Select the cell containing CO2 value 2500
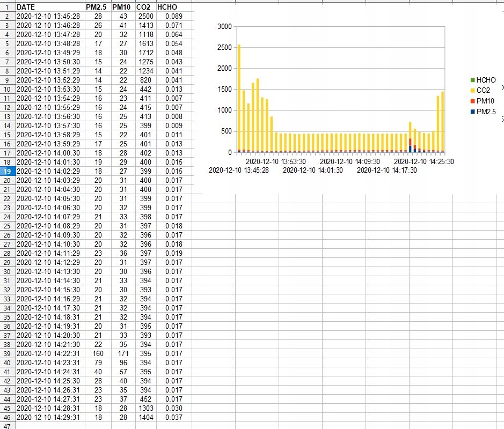The image size is (504, 429). click(145, 17)
